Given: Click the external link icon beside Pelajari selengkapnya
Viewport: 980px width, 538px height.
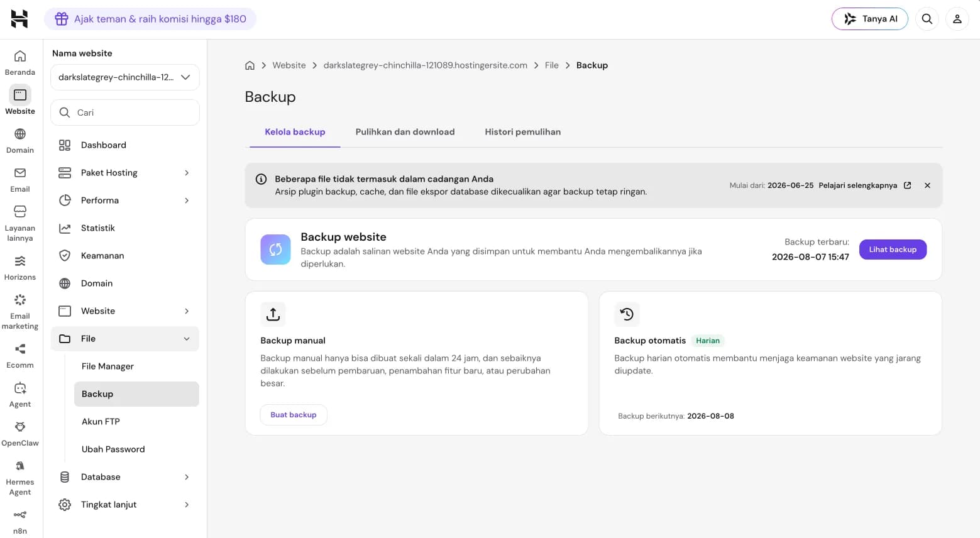Looking at the screenshot, I should tap(907, 185).
